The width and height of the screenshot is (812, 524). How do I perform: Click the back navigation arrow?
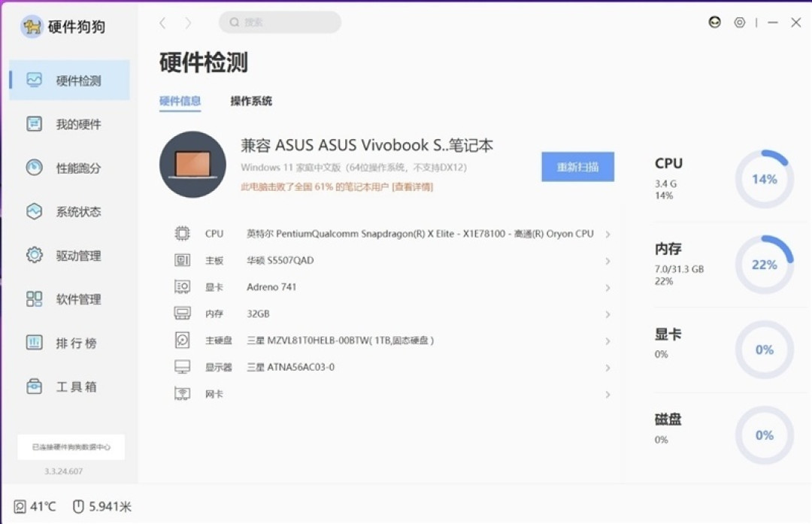coord(162,23)
